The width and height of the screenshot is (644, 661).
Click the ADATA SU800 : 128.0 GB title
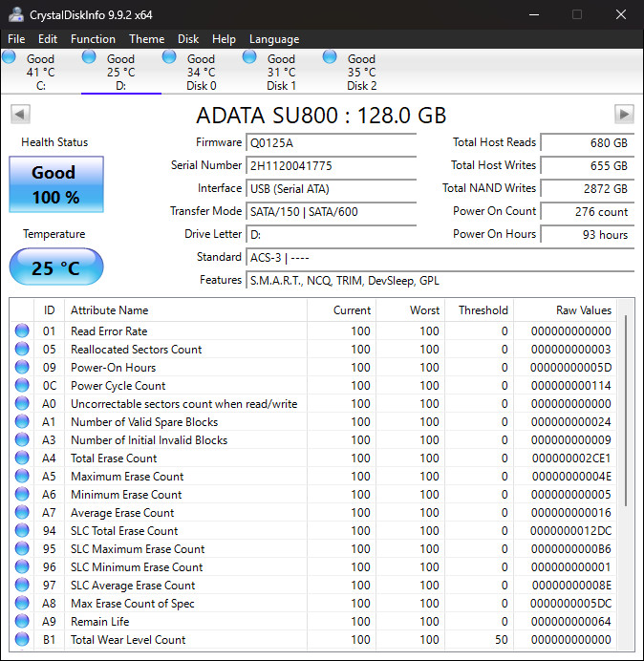(x=321, y=115)
